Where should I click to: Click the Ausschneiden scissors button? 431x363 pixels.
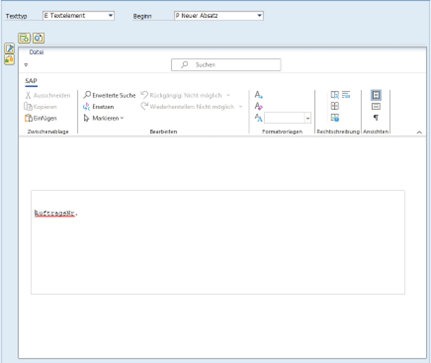click(x=48, y=95)
